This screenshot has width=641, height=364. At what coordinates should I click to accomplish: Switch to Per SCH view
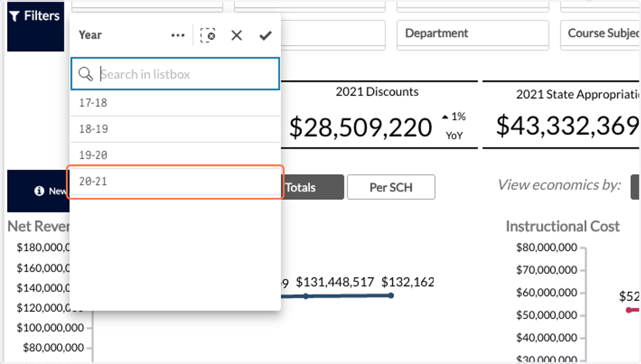[391, 187]
